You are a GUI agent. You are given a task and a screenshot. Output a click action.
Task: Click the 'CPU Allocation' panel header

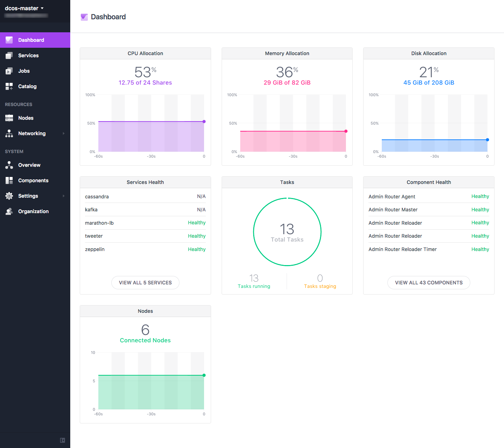pos(145,53)
